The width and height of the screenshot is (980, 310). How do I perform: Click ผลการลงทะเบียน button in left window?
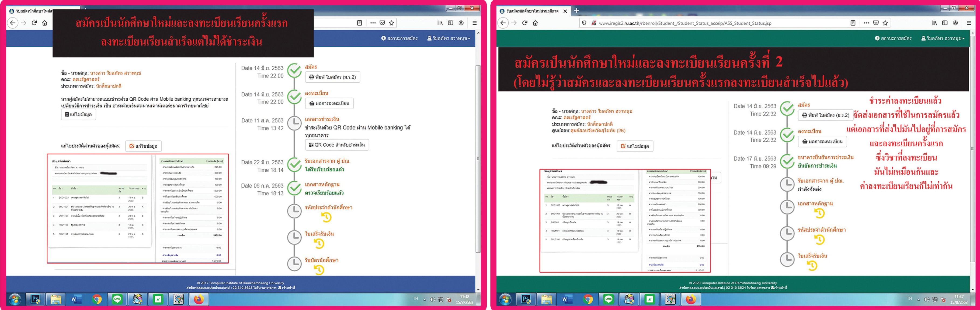(329, 103)
